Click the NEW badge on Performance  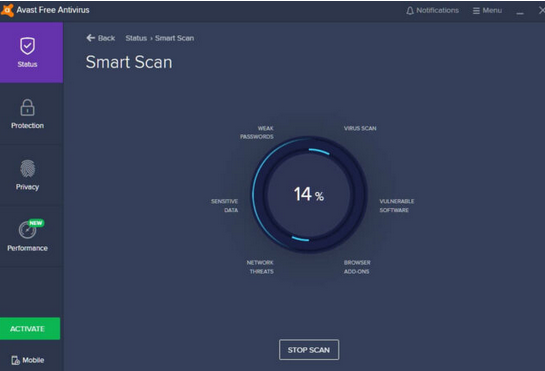pyautogui.click(x=36, y=223)
